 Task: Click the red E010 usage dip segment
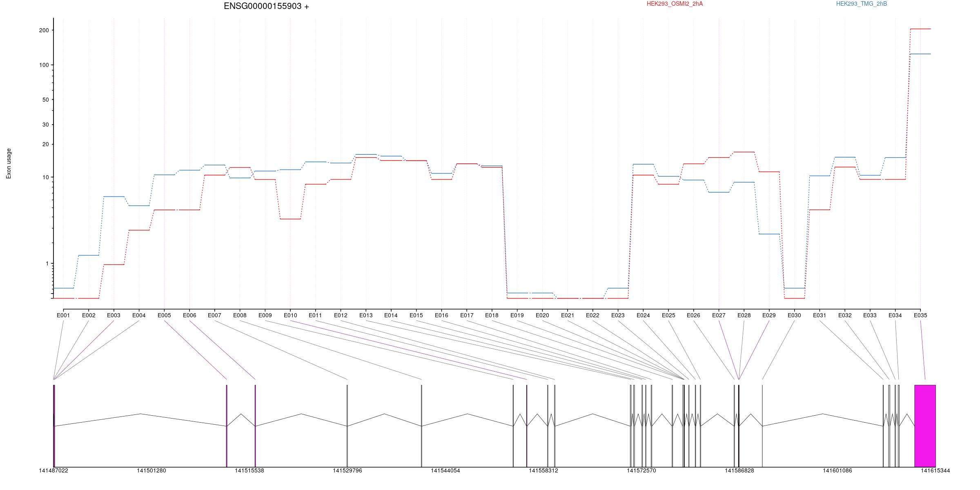(x=290, y=219)
